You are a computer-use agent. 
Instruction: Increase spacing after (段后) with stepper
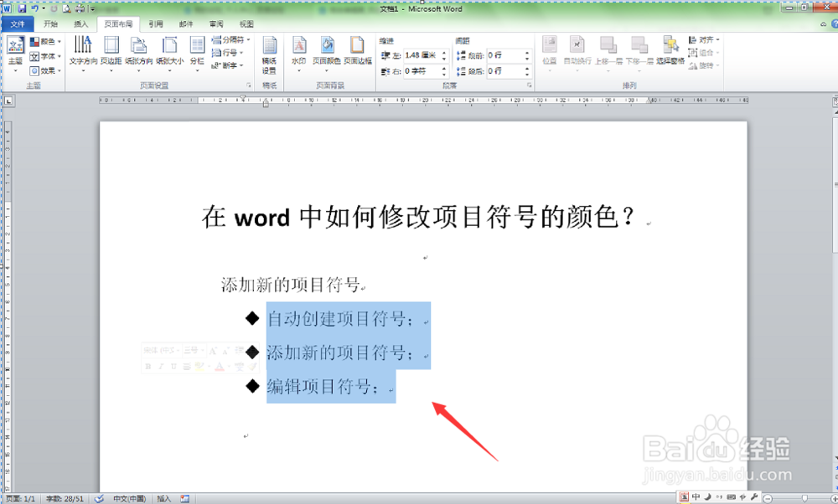tap(527, 69)
